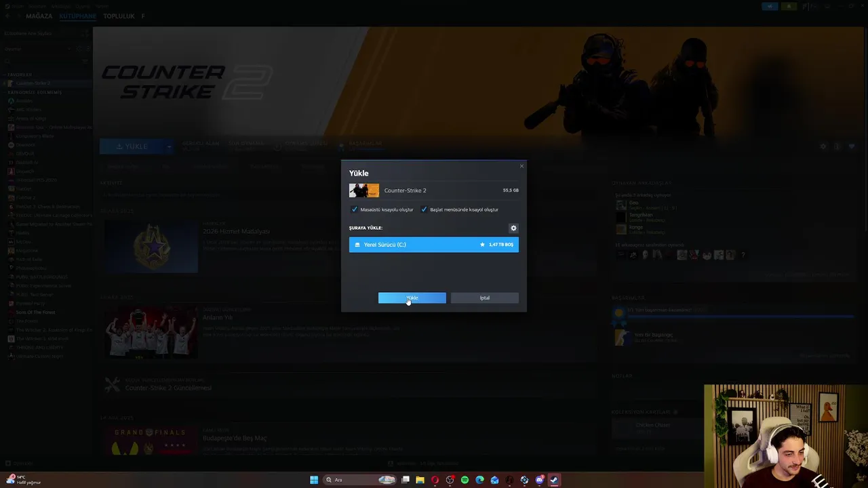868x488 pixels.
Task: Click the Grand Finals news thumbnail
Action: 150,441
